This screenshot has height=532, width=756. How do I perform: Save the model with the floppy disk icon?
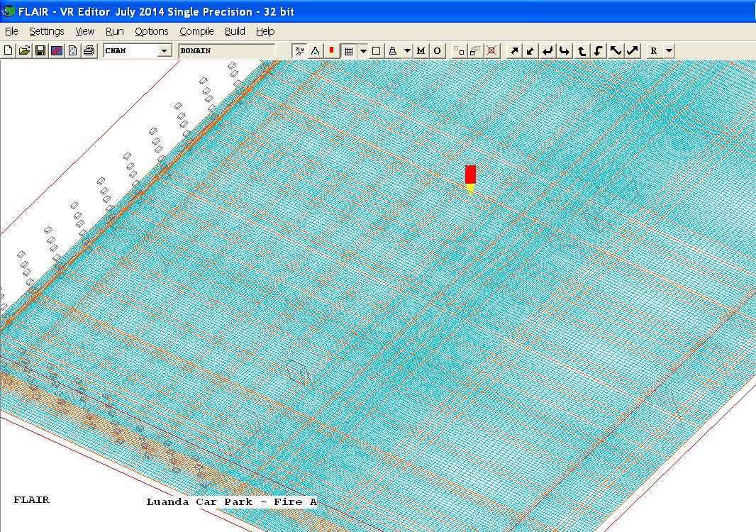point(40,51)
